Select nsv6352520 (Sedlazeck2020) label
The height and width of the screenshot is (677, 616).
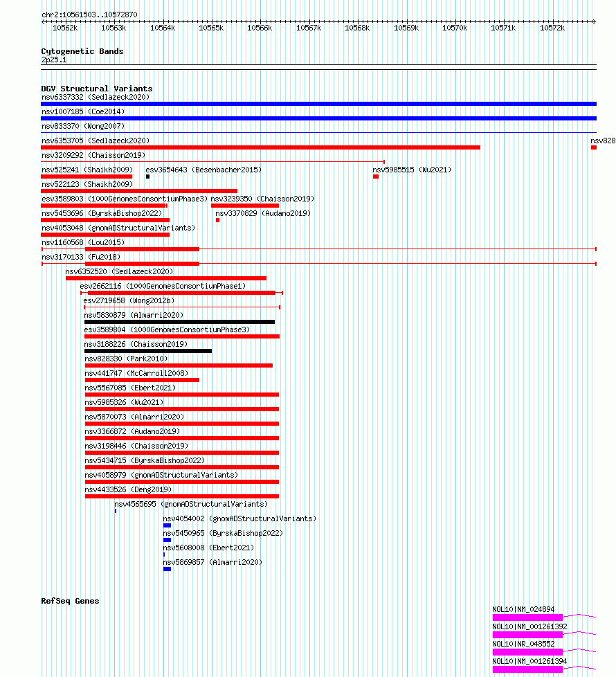(x=119, y=271)
